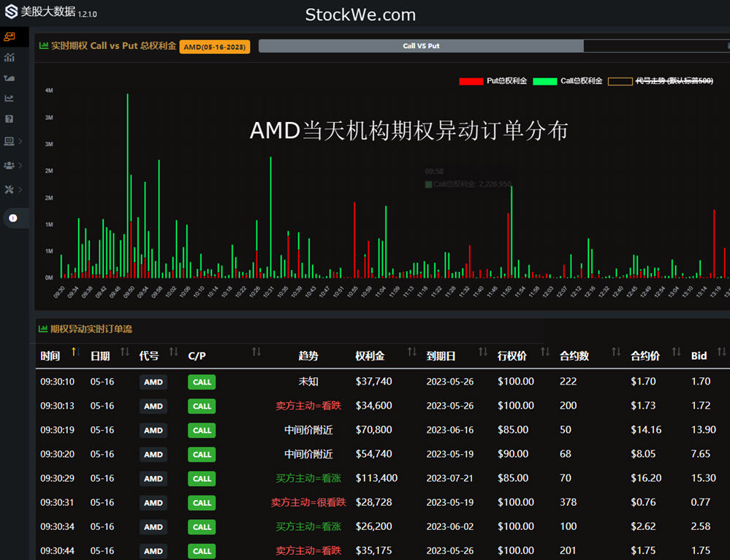
Task: Open the wrench tools sidebar icon
Action: 9,189
